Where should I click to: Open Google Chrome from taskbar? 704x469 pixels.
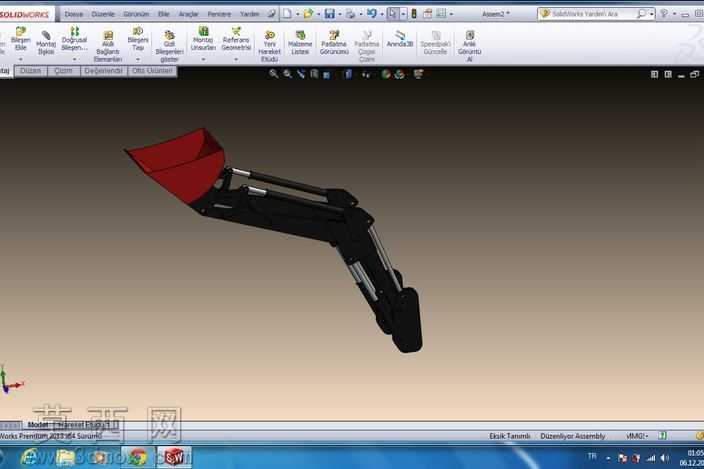pyautogui.click(x=138, y=457)
